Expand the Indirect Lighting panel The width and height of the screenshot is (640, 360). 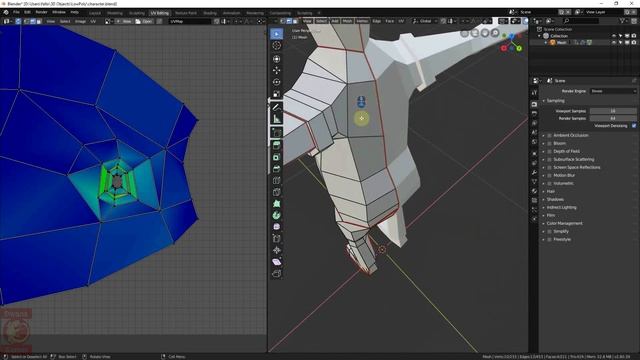[x=544, y=207]
